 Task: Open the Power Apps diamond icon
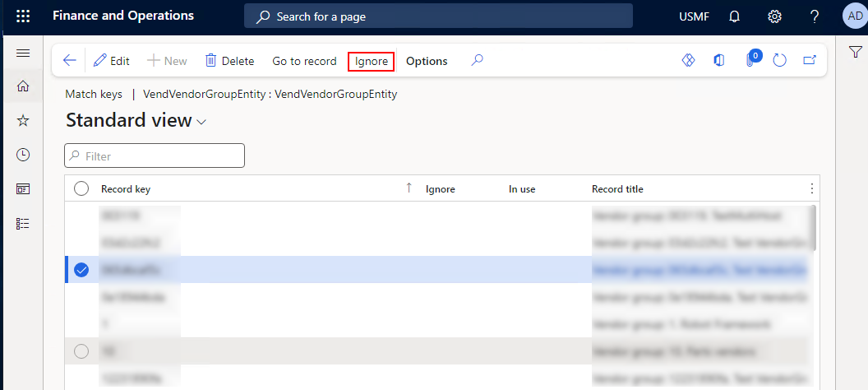688,60
